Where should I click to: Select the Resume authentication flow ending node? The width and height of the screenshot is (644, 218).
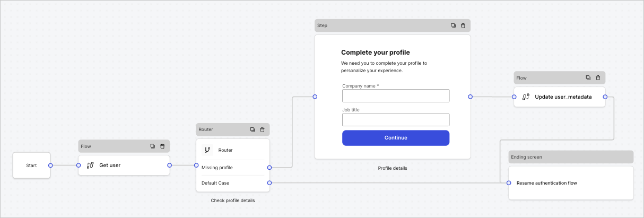pyautogui.click(x=571, y=183)
